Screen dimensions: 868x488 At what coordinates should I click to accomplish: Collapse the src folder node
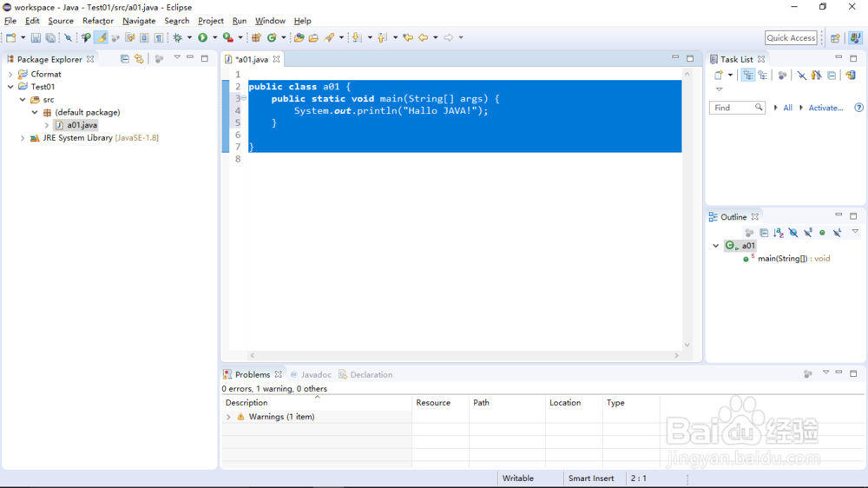pyautogui.click(x=23, y=100)
